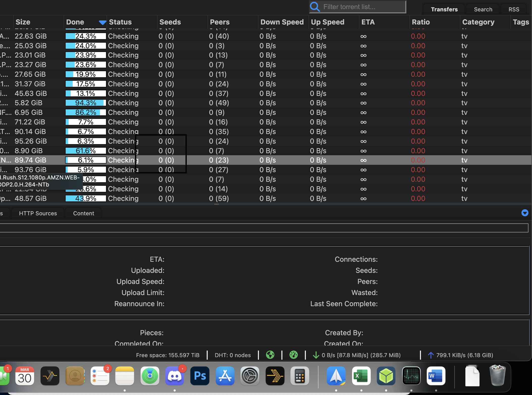Select the 48.57 GiB torrent row
The height and width of the screenshot is (395, 532).
tap(31, 198)
